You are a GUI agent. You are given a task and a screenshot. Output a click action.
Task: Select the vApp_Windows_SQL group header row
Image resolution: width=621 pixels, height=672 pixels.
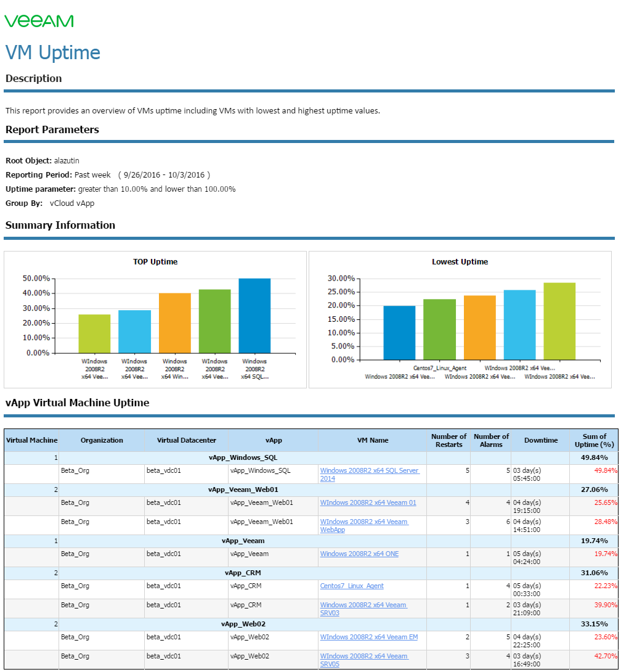pos(311,457)
